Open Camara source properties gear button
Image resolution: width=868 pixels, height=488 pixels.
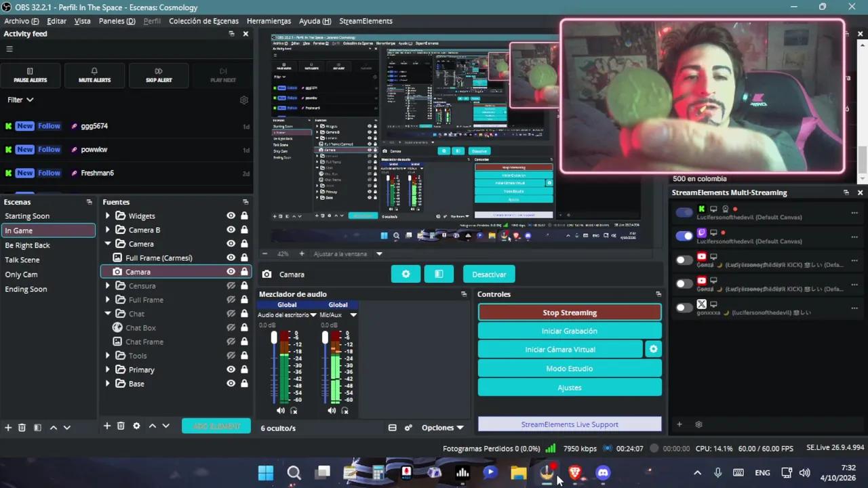[406, 274]
